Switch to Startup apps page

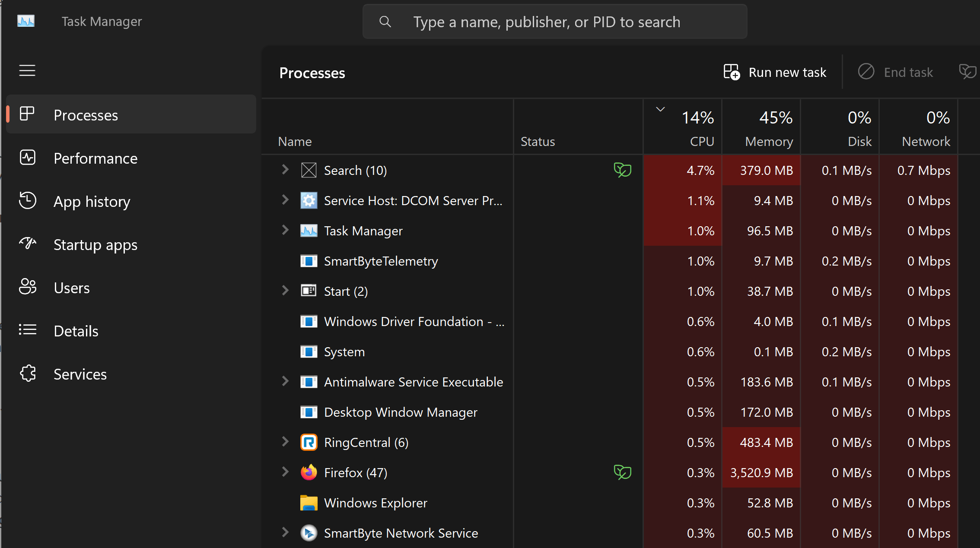[95, 245]
